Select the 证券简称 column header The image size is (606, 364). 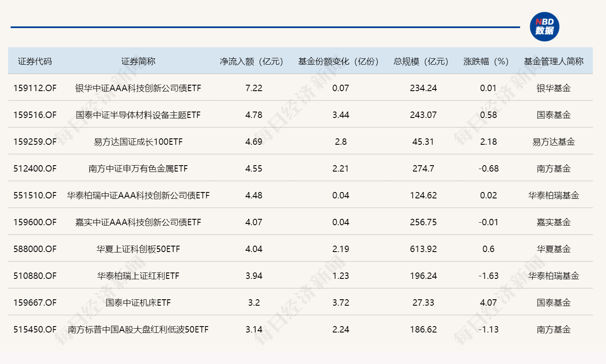(138, 61)
